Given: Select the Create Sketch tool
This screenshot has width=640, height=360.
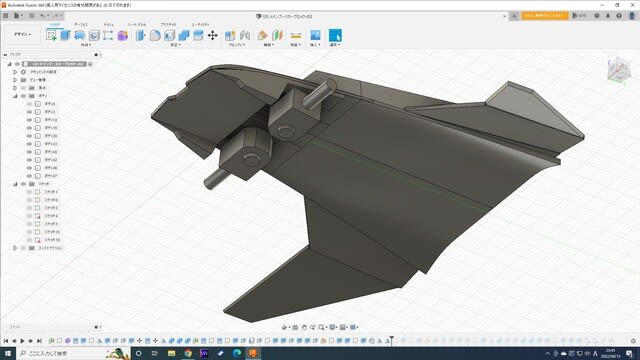Looking at the screenshot, I should click(51, 36).
